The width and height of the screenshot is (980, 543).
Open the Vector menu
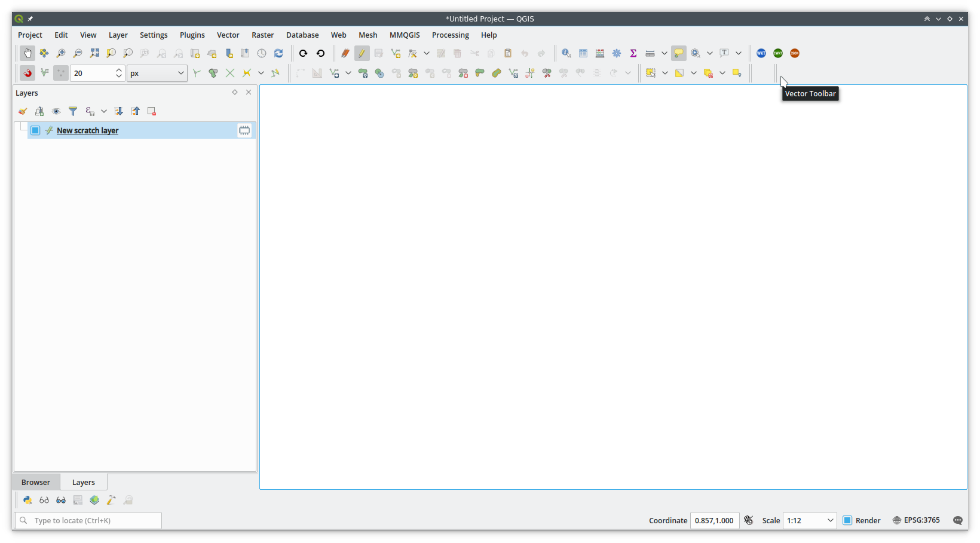tap(228, 35)
